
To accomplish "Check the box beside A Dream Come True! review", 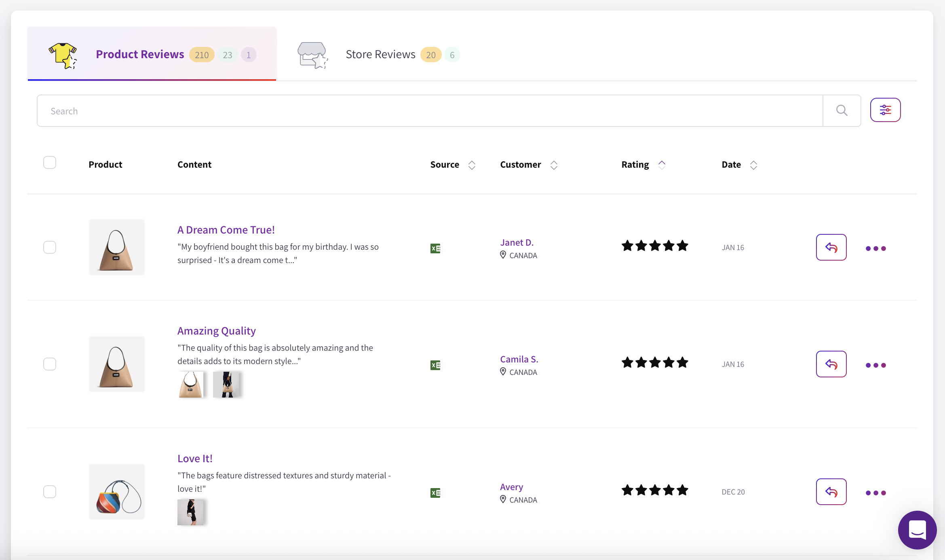I will (50, 247).
